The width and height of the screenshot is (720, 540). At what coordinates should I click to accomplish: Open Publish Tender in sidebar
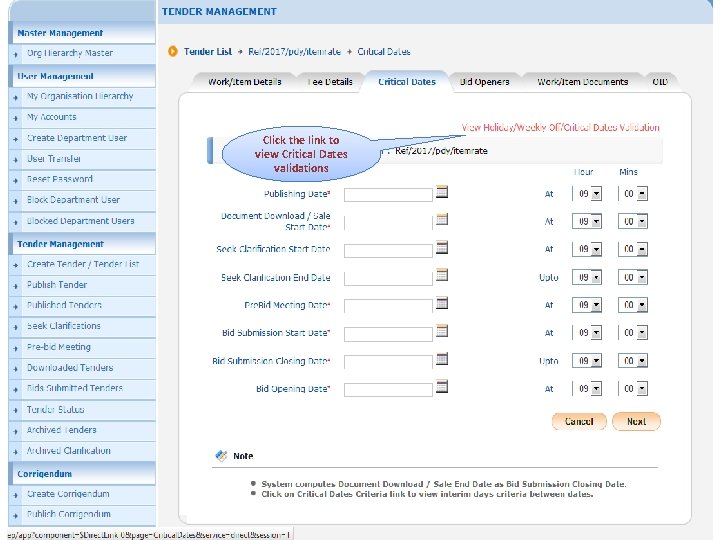(x=56, y=285)
